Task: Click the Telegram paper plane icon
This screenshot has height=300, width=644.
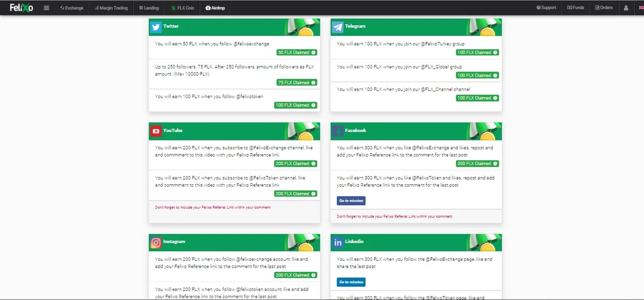Action: click(x=338, y=27)
